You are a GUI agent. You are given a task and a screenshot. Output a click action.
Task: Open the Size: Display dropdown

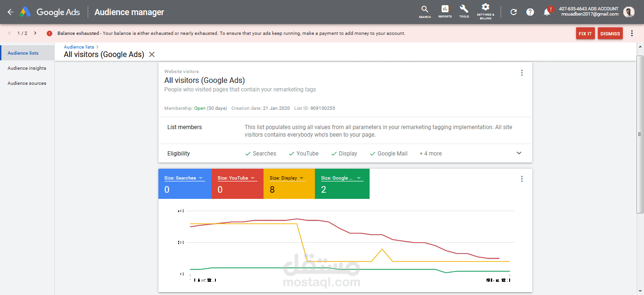pos(287,178)
